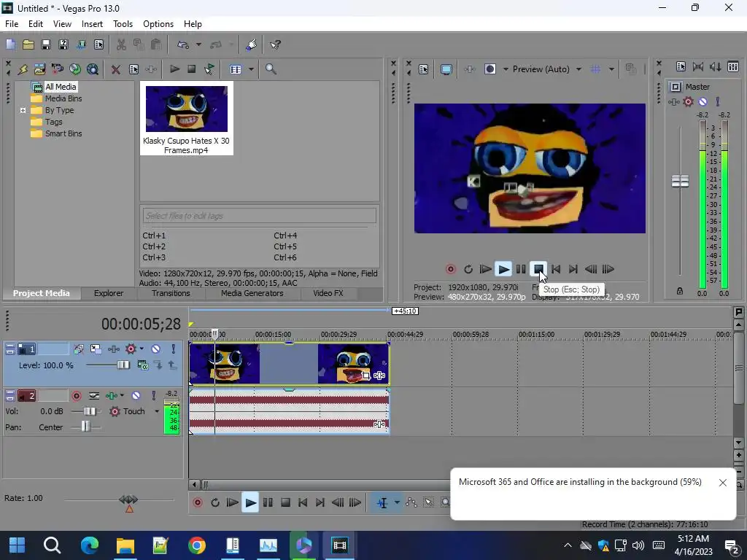Select the Klasky Csupo media thumbnail
Screen dimensions: 747x560
(187, 118)
